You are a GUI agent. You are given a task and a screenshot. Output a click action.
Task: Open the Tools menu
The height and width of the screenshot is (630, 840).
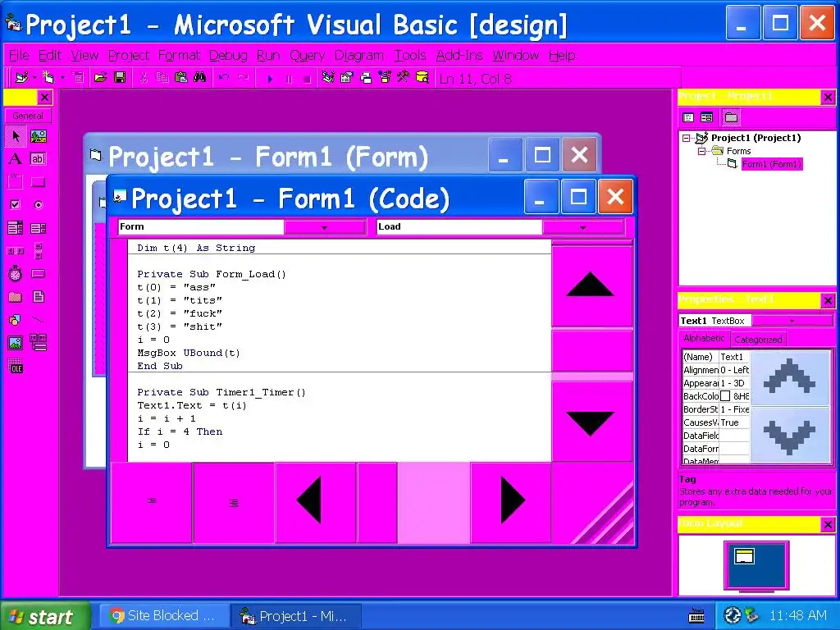click(x=410, y=55)
